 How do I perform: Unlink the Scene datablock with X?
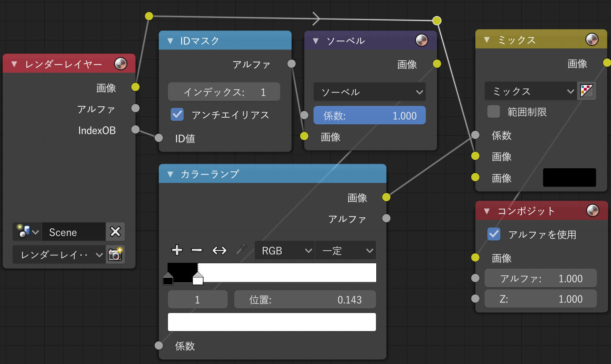115,232
